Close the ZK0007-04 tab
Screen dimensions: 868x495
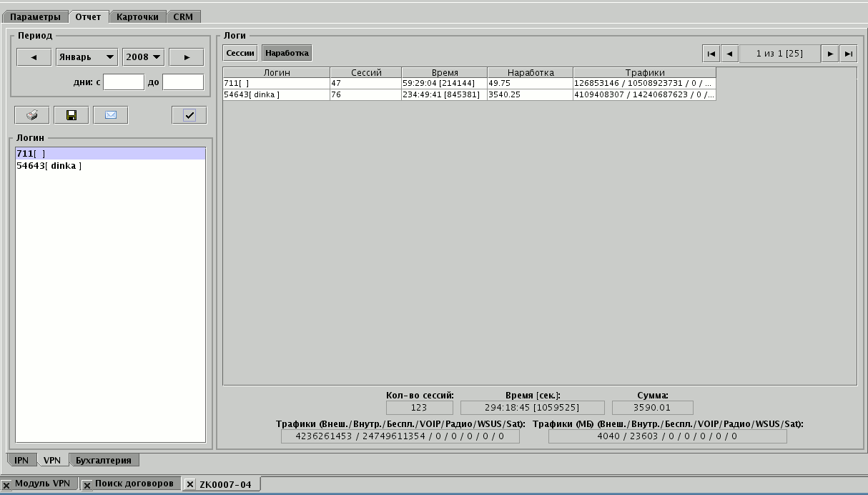189,485
